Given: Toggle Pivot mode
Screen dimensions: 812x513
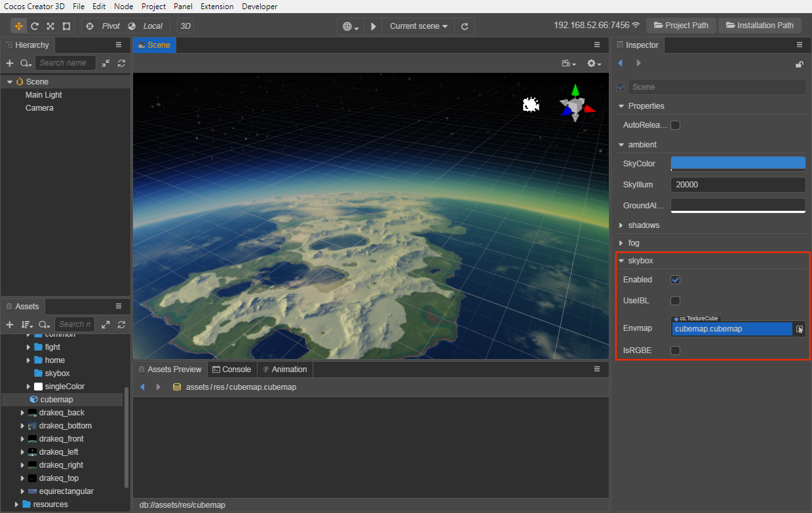Looking at the screenshot, I should [x=104, y=26].
